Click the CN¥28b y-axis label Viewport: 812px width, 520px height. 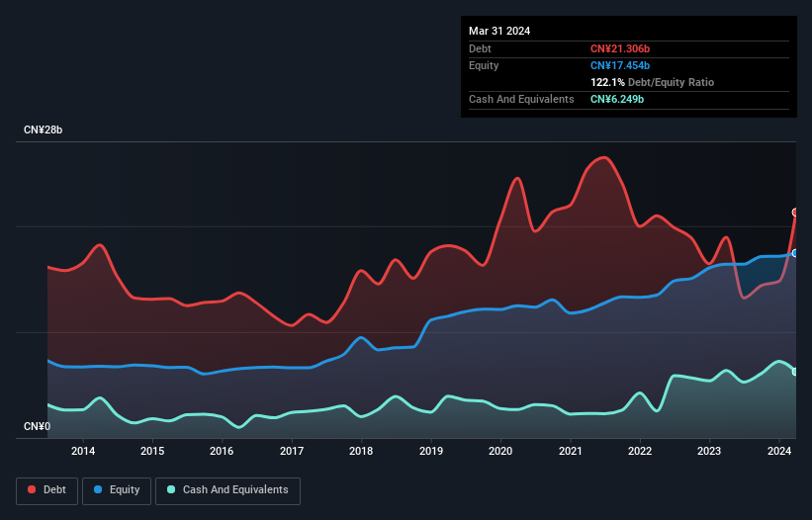click(x=43, y=130)
